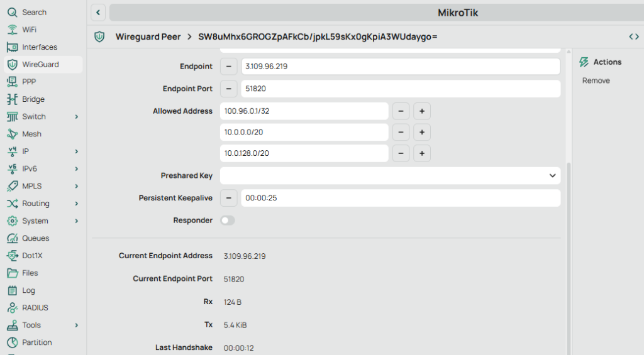This screenshot has height=355, width=644.
Task: Enable the Responder toggle switch
Action: coord(228,221)
